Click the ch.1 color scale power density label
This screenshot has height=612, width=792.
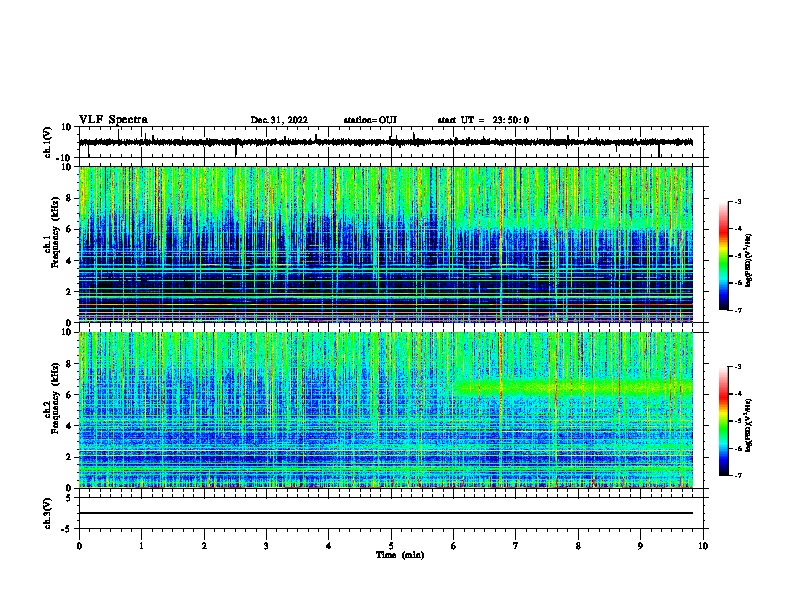click(748, 260)
